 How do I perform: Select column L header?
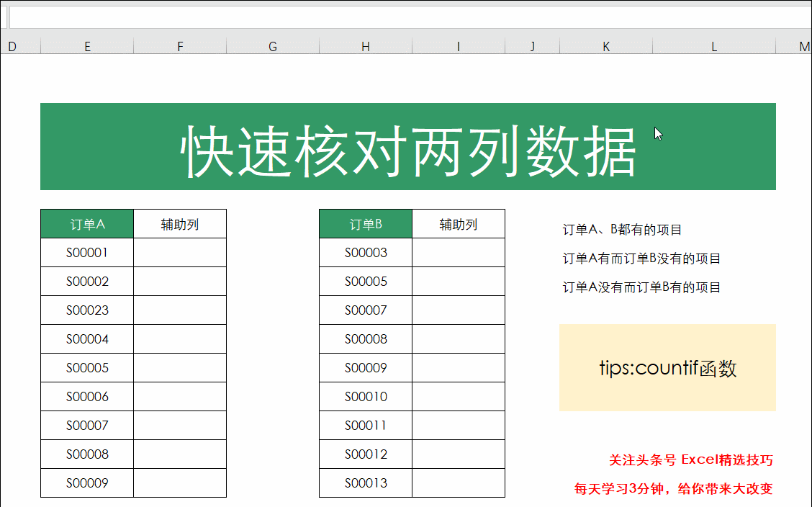pos(714,47)
